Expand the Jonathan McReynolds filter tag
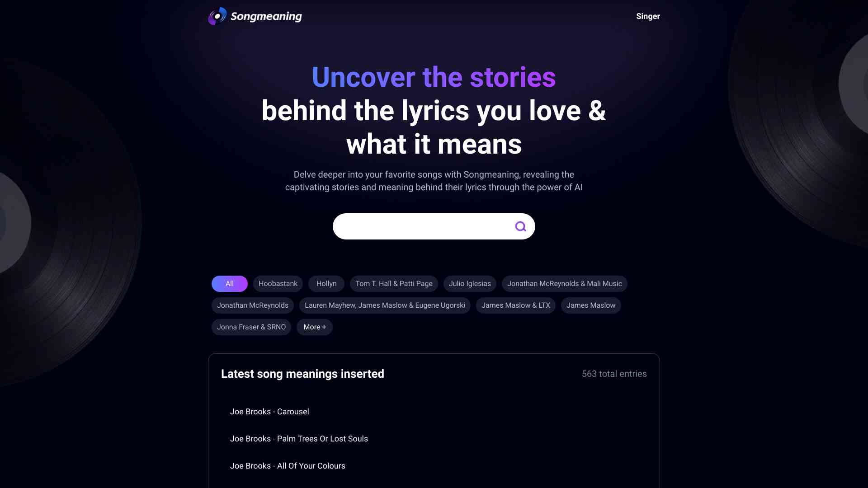Image resolution: width=868 pixels, height=488 pixels. pyautogui.click(x=252, y=305)
